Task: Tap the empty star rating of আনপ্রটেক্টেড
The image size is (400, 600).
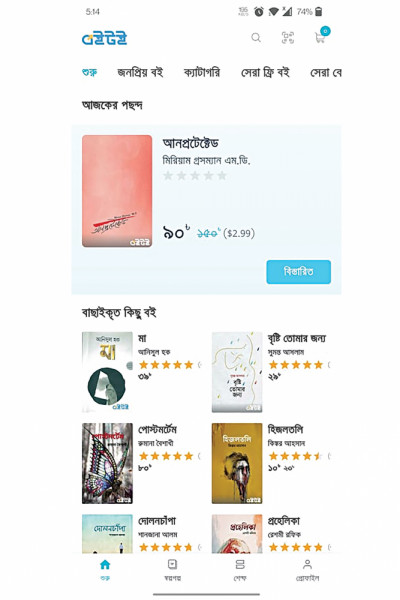Action: coord(195,176)
